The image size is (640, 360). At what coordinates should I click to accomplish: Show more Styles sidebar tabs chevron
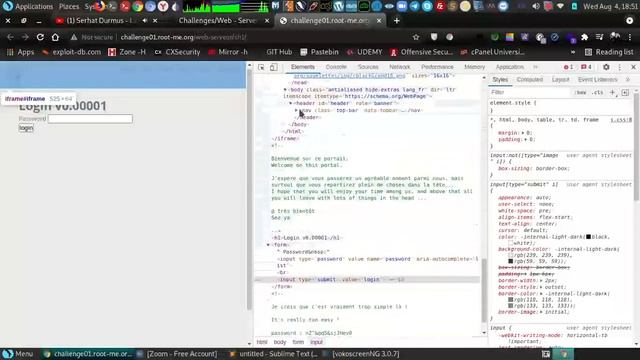coord(628,80)
